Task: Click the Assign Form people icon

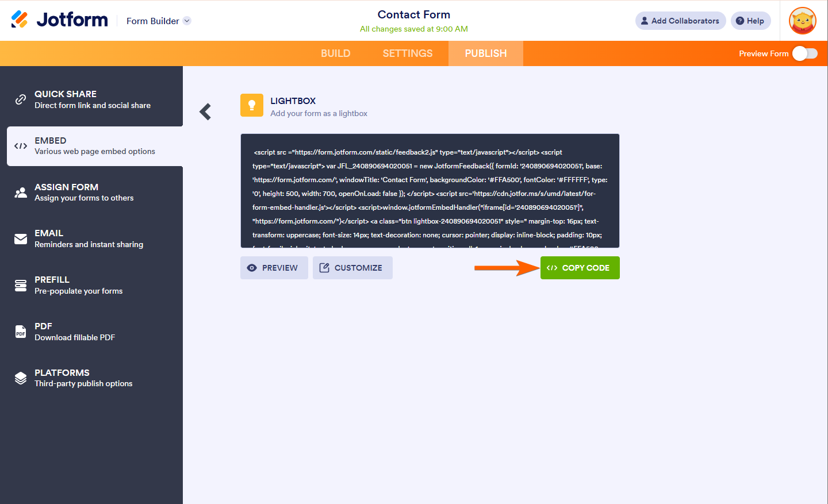Action: (x=21, y=193)
